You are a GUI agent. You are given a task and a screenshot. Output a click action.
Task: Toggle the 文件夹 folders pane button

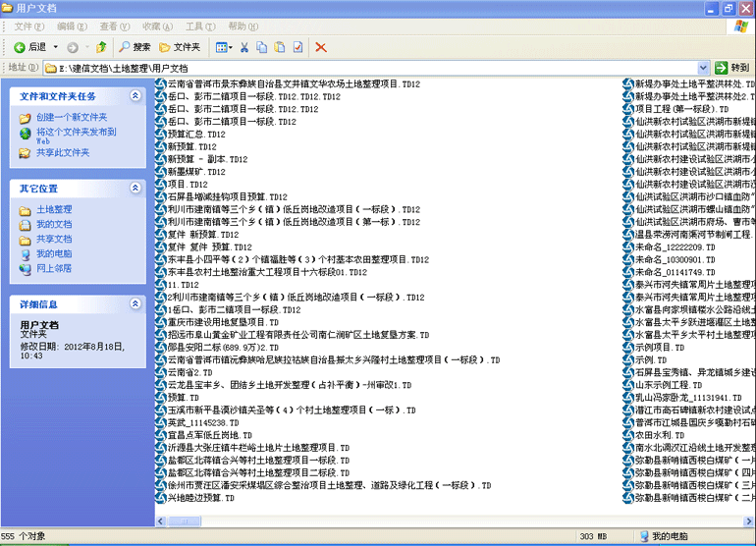point(180,47)
